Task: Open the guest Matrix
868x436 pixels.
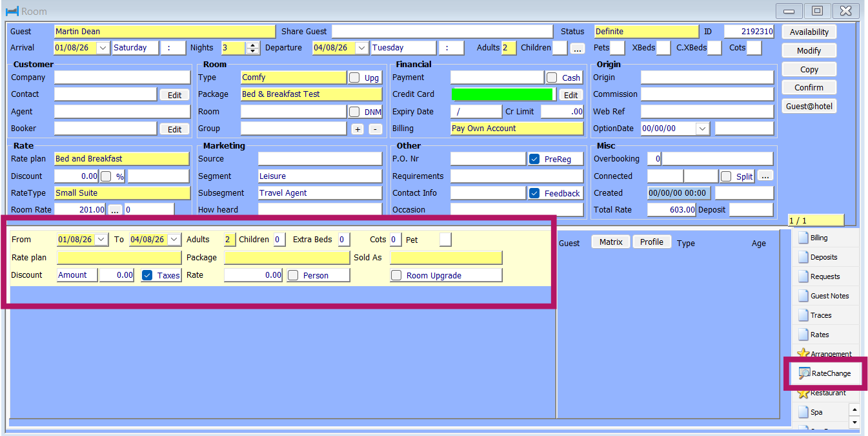Action: [611, 242]
